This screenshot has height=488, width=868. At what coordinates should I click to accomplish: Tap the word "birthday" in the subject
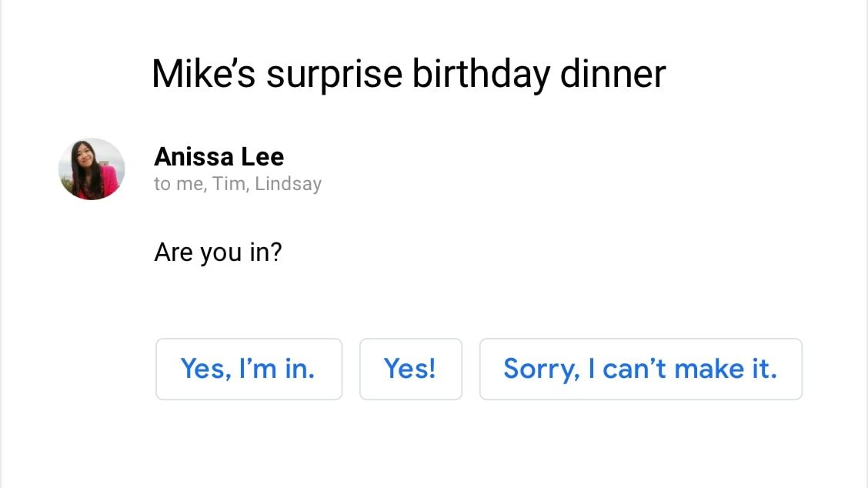pos(481,74)
